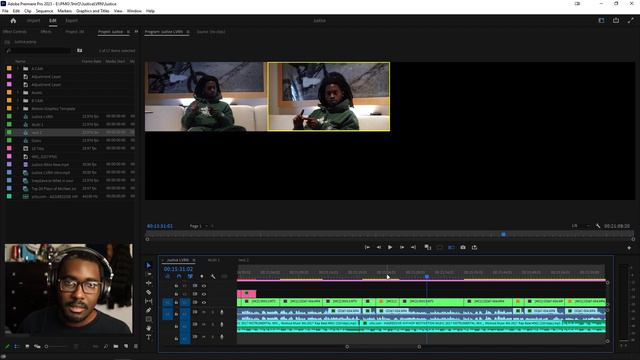
Task: Expand the Audio bin
Action: tap(18, 93)
